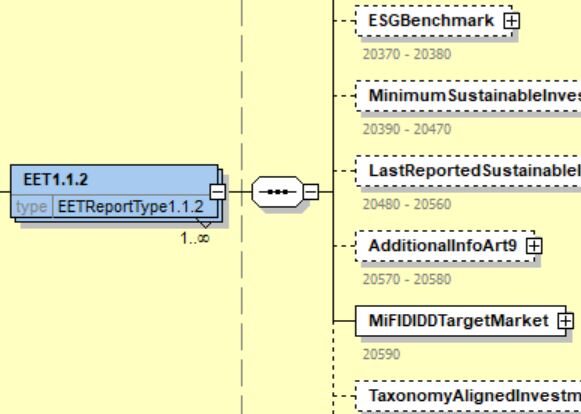Select the LastReportedSustainable element
Screen dimensions: 581x414
pos(468,171)
